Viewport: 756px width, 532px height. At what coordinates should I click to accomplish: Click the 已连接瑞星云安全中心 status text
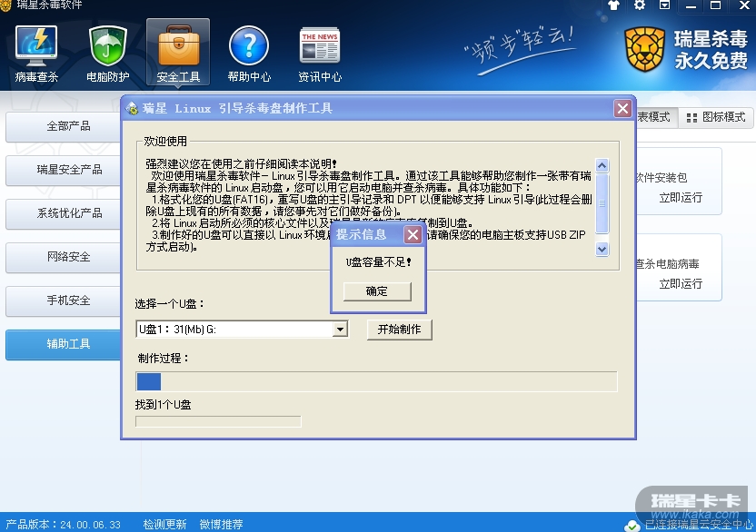click(699, 525)
